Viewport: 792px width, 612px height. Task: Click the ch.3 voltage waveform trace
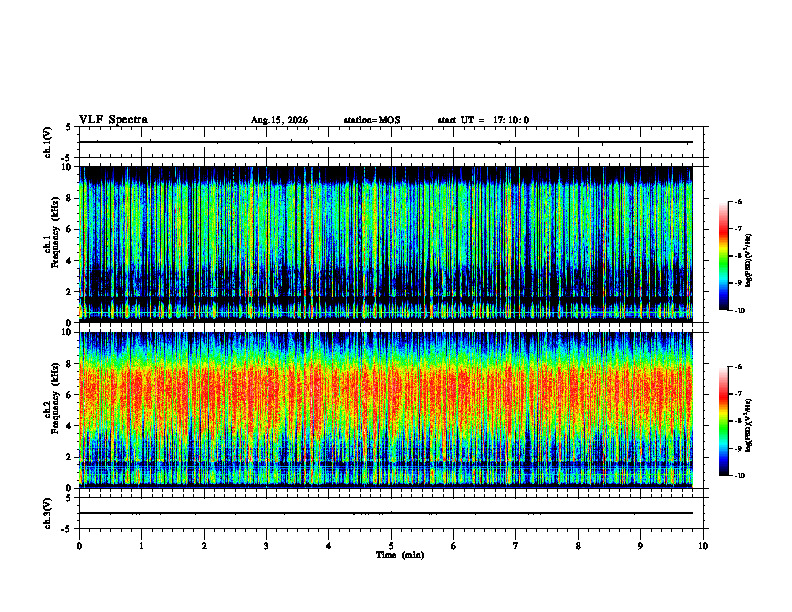coord(386,513)
